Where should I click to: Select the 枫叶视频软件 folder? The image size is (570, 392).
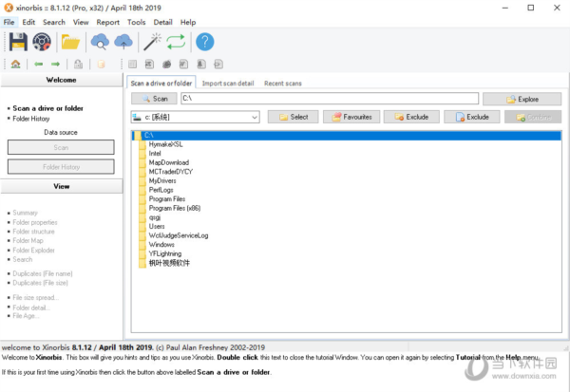[169, 263]
